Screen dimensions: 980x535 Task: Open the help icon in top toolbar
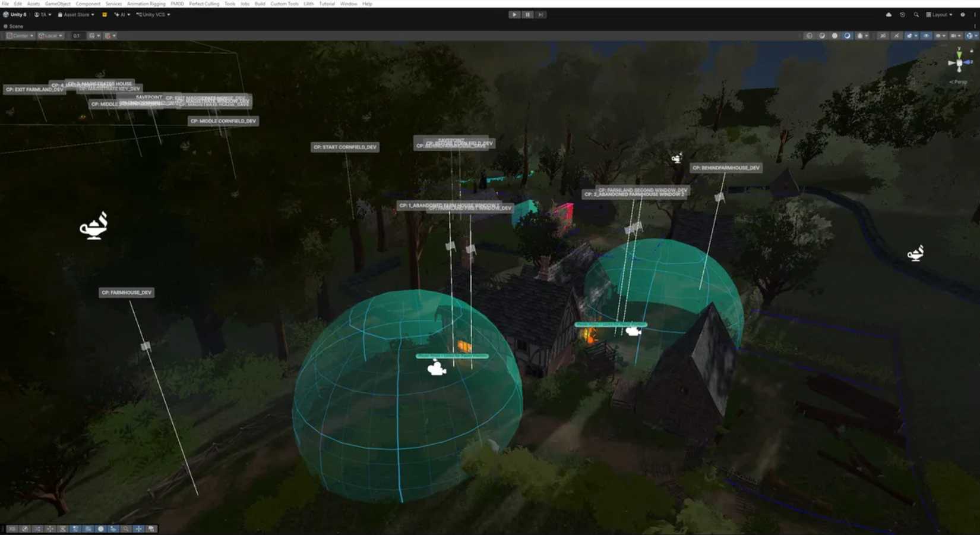[x=963, y=14]
